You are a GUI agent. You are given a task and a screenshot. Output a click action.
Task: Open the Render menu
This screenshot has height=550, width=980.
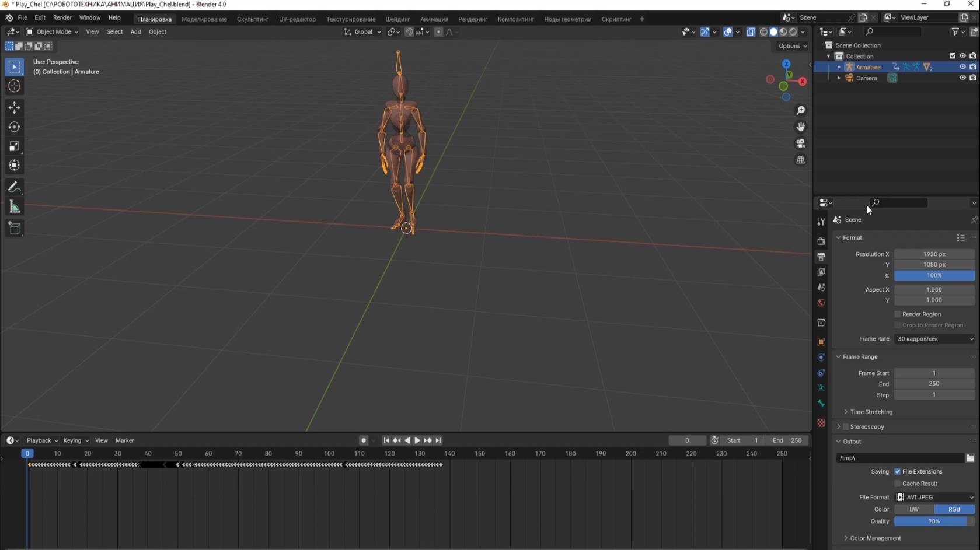click(x=62, y=18)
